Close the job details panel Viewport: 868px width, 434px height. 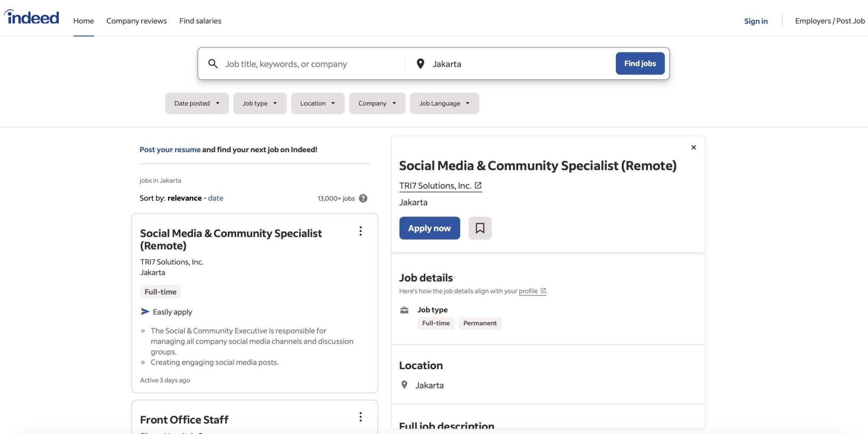pos(693,147)
